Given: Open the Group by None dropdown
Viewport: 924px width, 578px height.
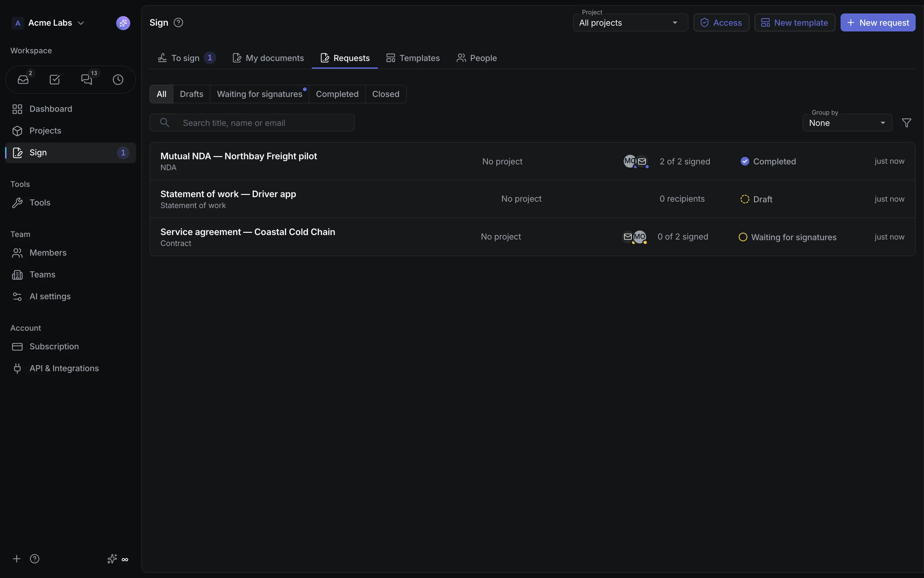Looking at the screenshot, I should tap(847, 123).
